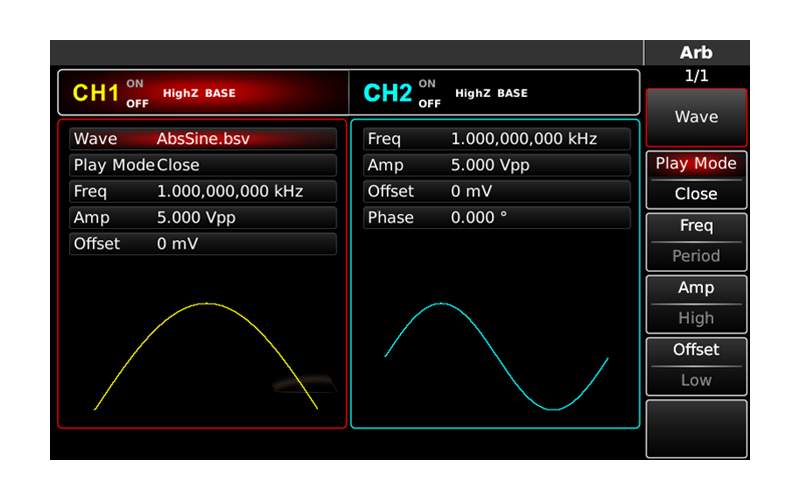Image resolution: width=800 pixels, height=500 pixels.
Task: Select CH2 Offset 0 mV row
Action: tap(497, 191)
